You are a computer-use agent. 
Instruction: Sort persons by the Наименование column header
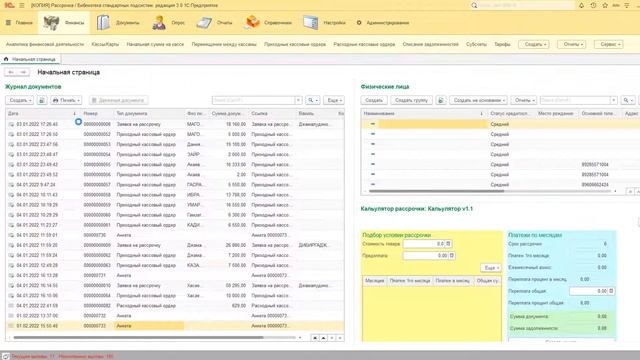tap(424, 113)
